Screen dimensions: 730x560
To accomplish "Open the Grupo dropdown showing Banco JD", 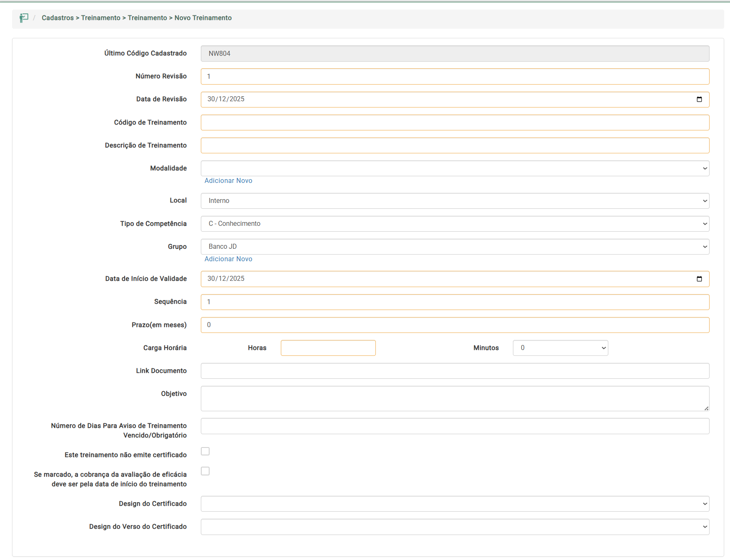I will [455, 247].
